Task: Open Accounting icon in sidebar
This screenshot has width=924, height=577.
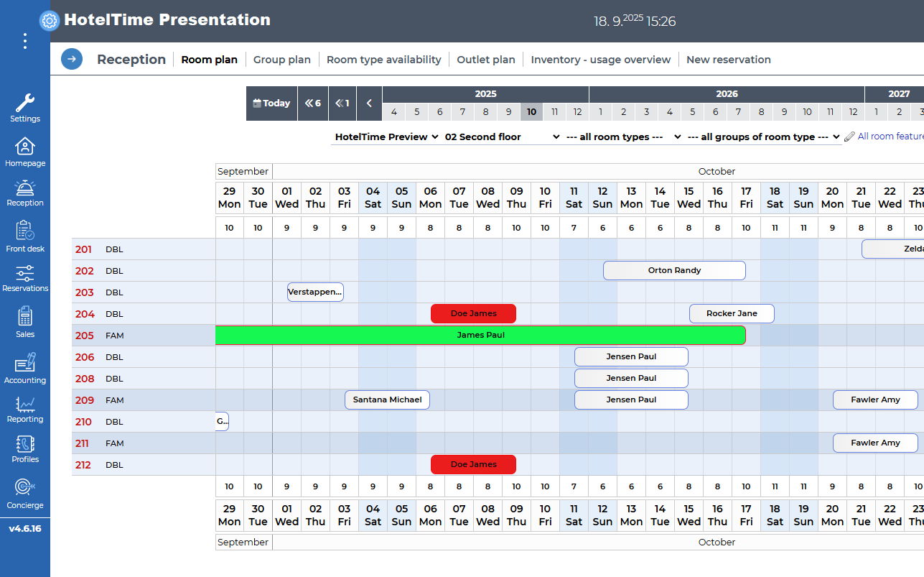Action: pyautogui.click(x=25, y=363)
